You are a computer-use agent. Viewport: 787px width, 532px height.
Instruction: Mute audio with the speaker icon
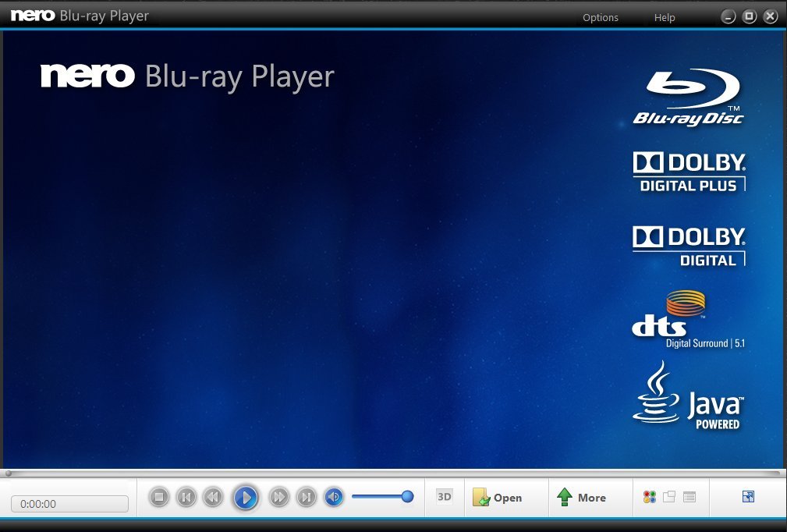coord(334,497)
